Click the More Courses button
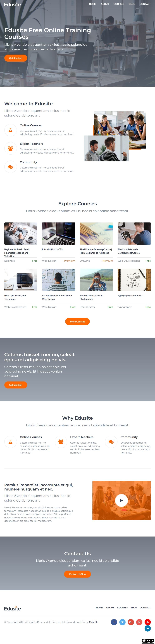The image size is (155, 644). (77, 322)
